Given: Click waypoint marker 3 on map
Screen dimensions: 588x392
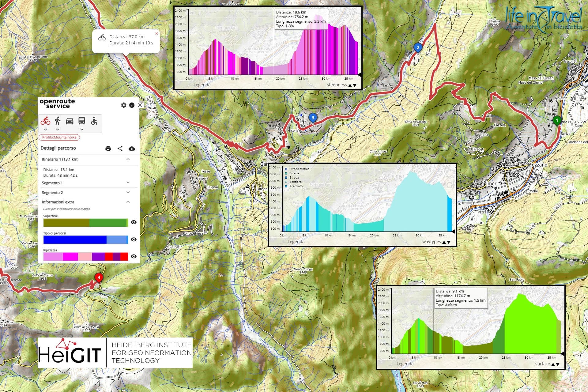Looking at the screenshot, I should click(313, 118).
